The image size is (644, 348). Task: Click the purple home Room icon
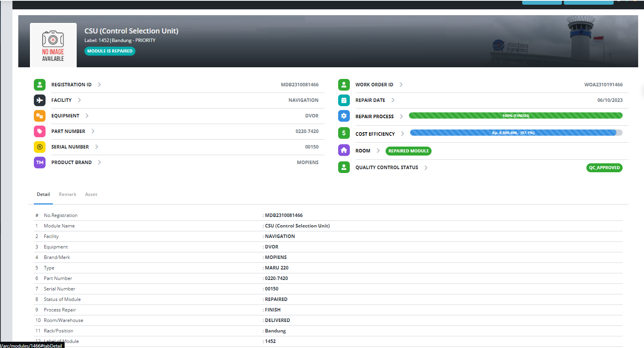coord(344,150)
